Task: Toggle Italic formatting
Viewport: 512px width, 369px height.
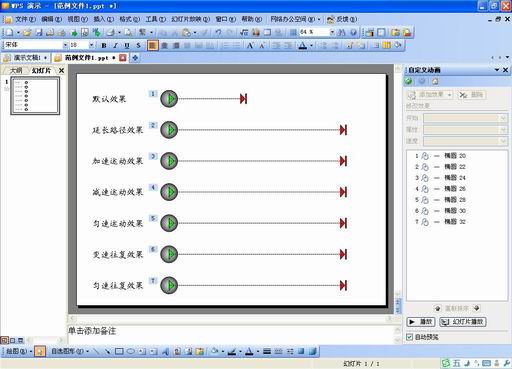Action: pyautogui.click(x=115, y=45)
